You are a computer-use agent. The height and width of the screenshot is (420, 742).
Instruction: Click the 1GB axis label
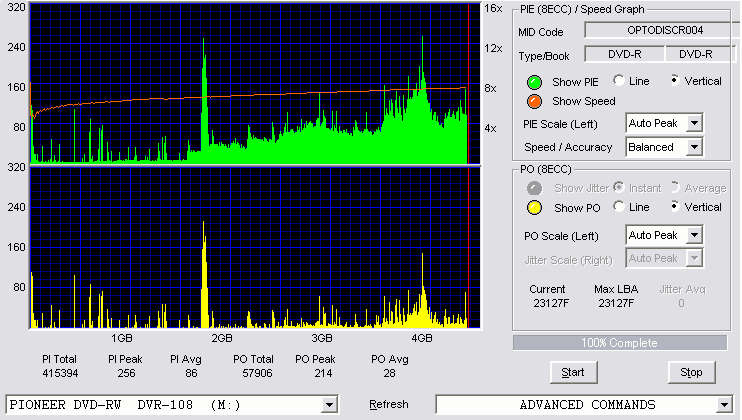[122, 338]
